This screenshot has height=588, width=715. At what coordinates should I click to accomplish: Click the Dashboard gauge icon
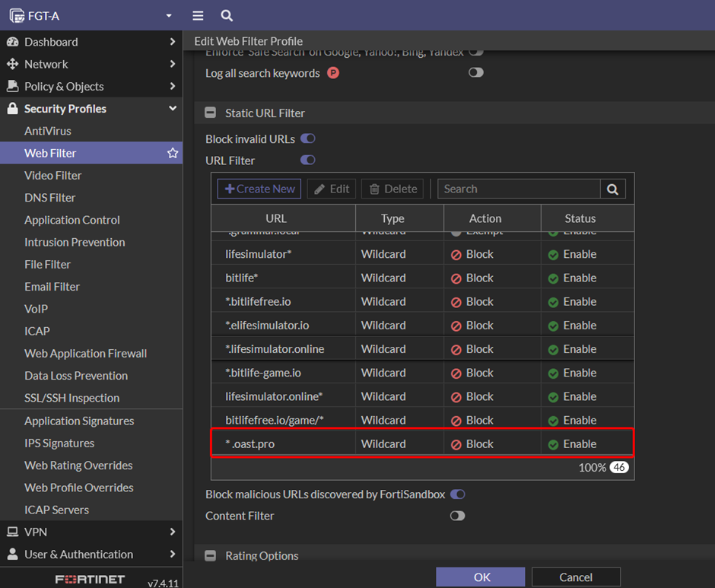[13, 42]
